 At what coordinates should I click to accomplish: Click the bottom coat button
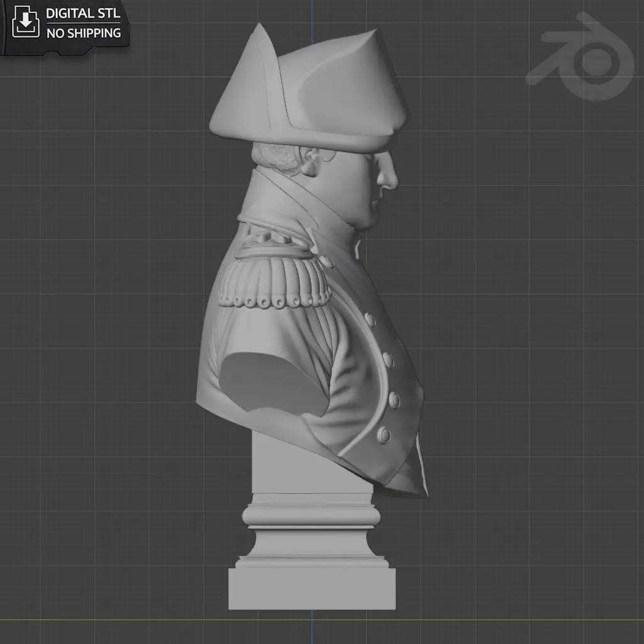tap(384, 435)
